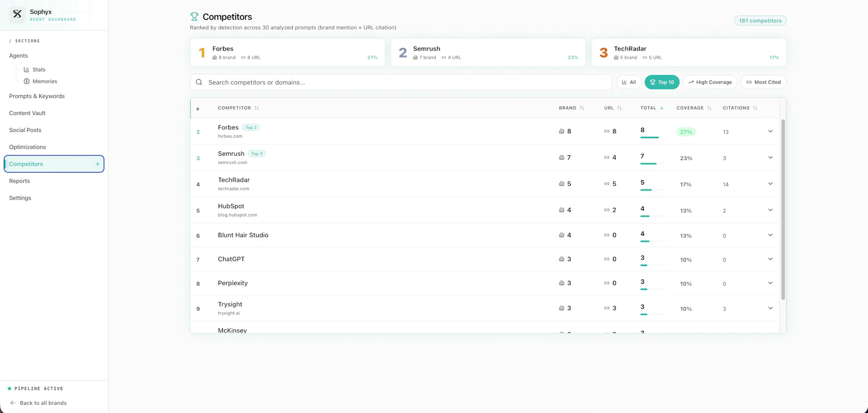Select the High Coverage filter
Screen dimensions: 868x413
click(x=710, y=82)
